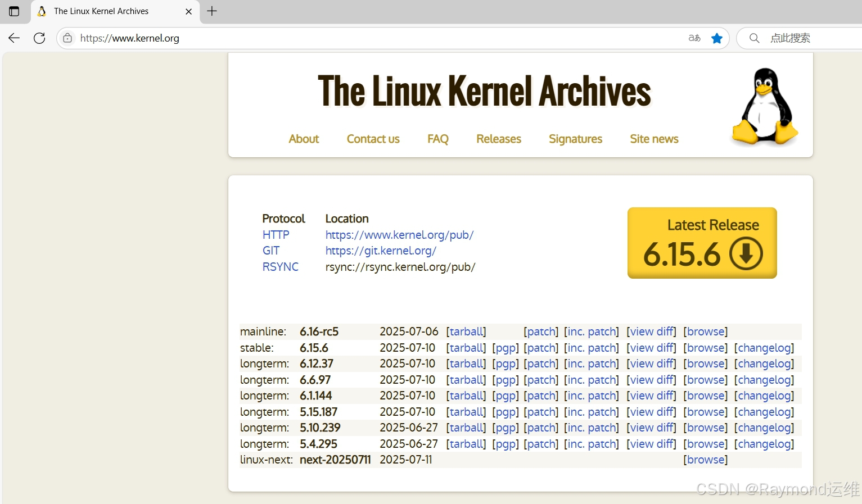Click the GIT protocol link
Screen dimensions: 862x504
click(x=271, y=251)
